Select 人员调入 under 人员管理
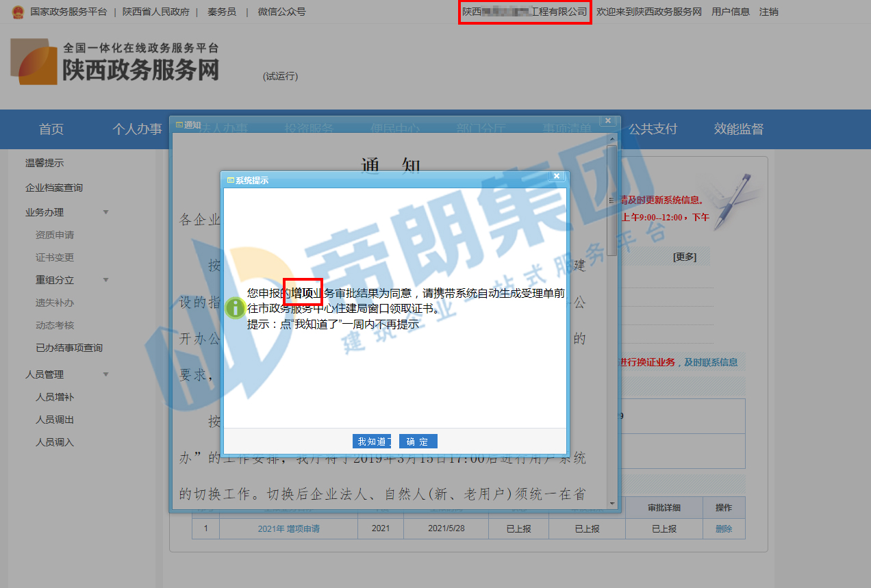The image size is (871, 588). [x=55, y=442]
